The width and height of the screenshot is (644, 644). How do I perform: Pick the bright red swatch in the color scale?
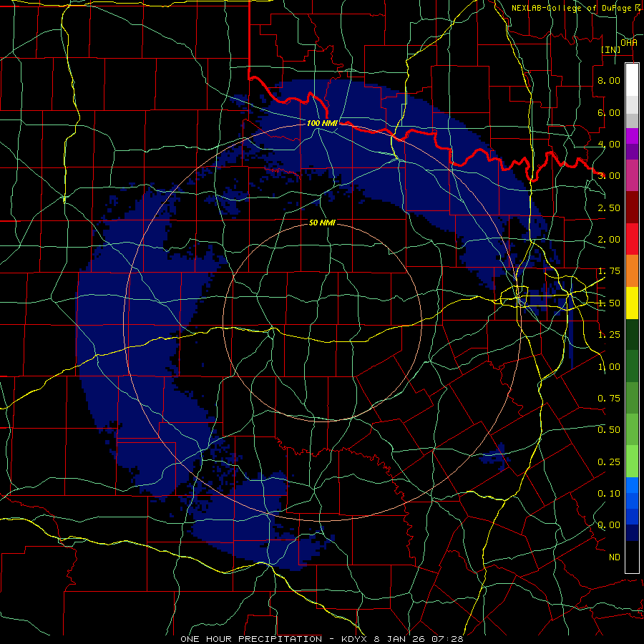click(x=632, y=239)
